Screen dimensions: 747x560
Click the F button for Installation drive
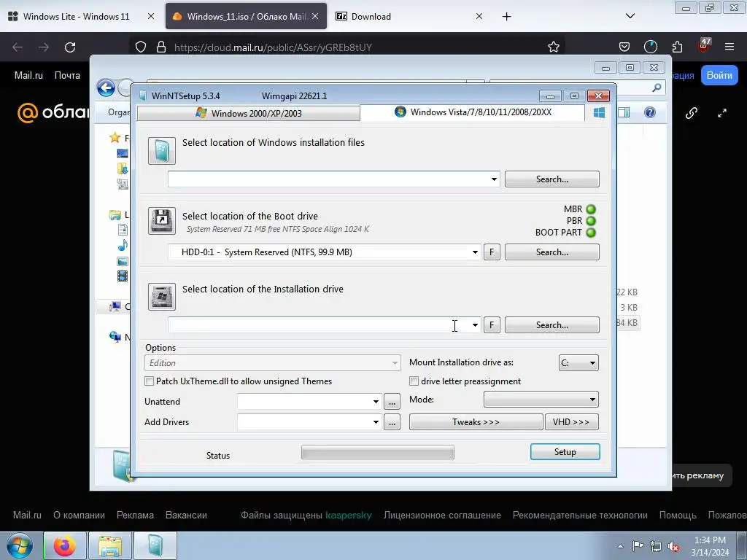tap(492, 324)
